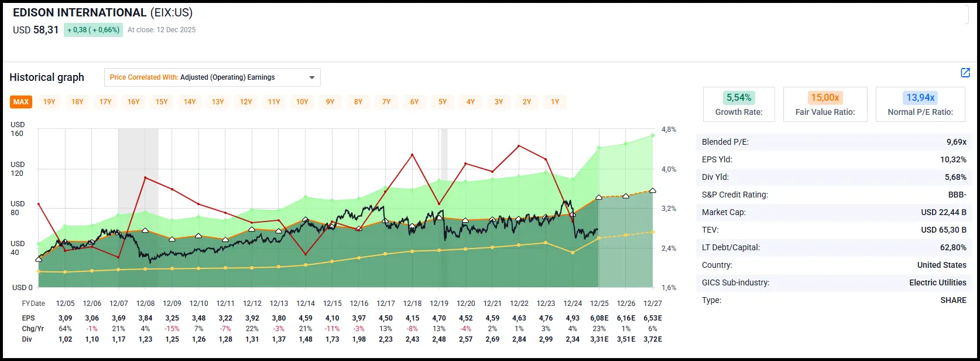Switch chart to the 10Y range
The image size is (980, 361).
302,102
